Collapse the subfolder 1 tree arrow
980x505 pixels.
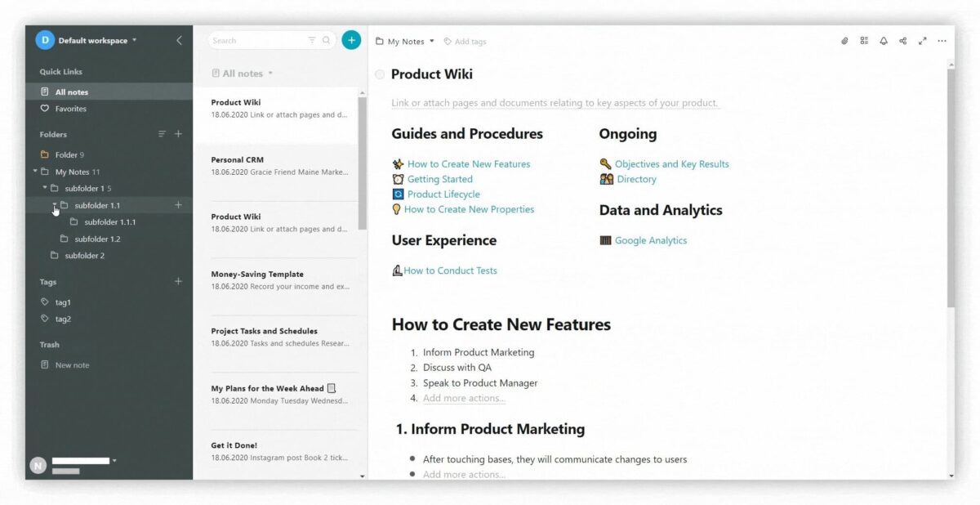[45, 188]
